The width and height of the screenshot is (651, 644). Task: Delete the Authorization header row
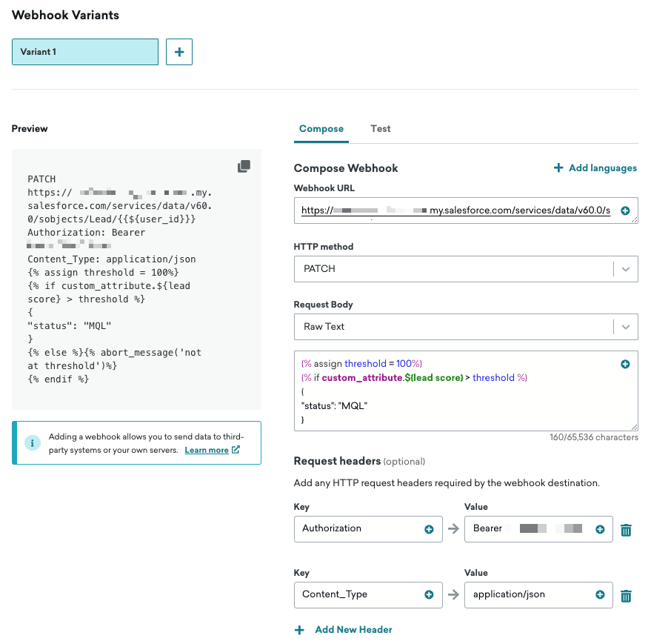(626, 530)
